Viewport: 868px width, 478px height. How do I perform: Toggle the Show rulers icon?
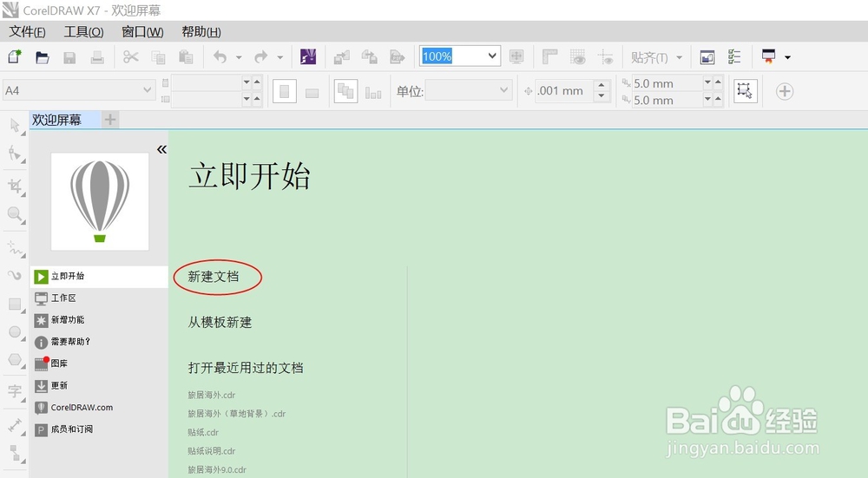click(549, 57)
